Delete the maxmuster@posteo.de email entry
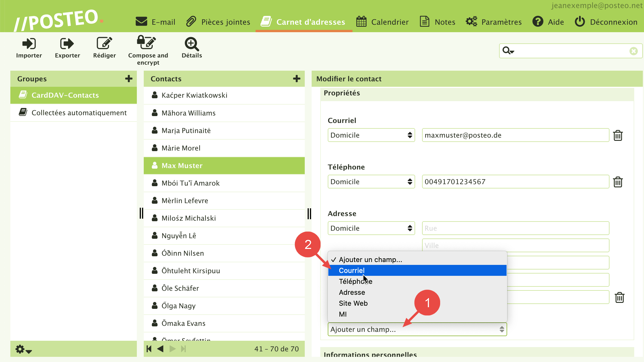Image resolution: width=644 pixels, height=362 pixels. tap(618, 135)
